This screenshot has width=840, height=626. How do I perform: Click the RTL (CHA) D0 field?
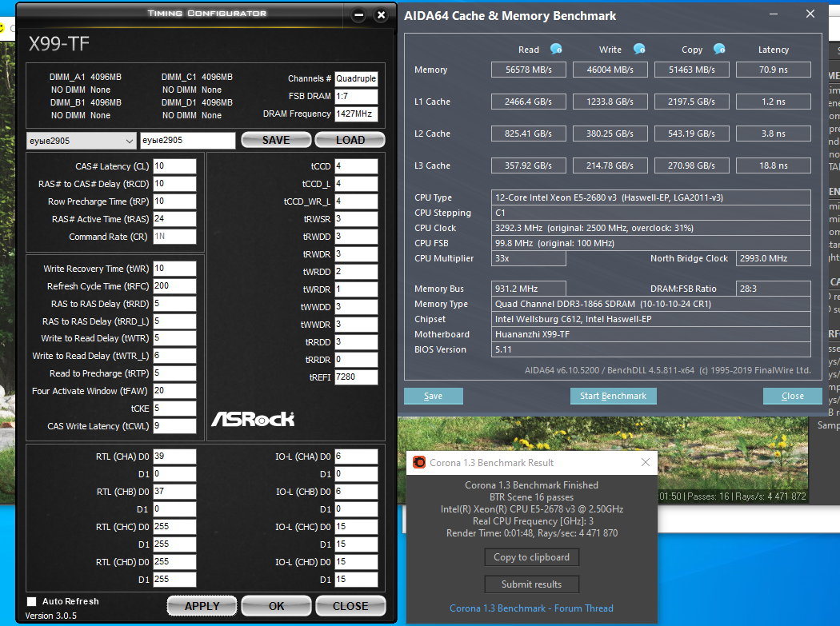coord(174,457)
